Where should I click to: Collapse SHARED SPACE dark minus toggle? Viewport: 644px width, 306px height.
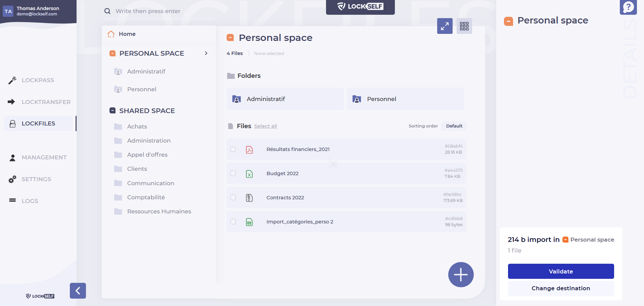(x=113, y=110)
